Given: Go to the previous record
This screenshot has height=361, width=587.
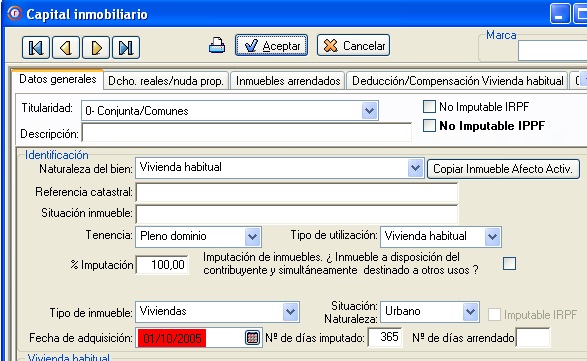Looking at the screenshot, I should [66, 48].
